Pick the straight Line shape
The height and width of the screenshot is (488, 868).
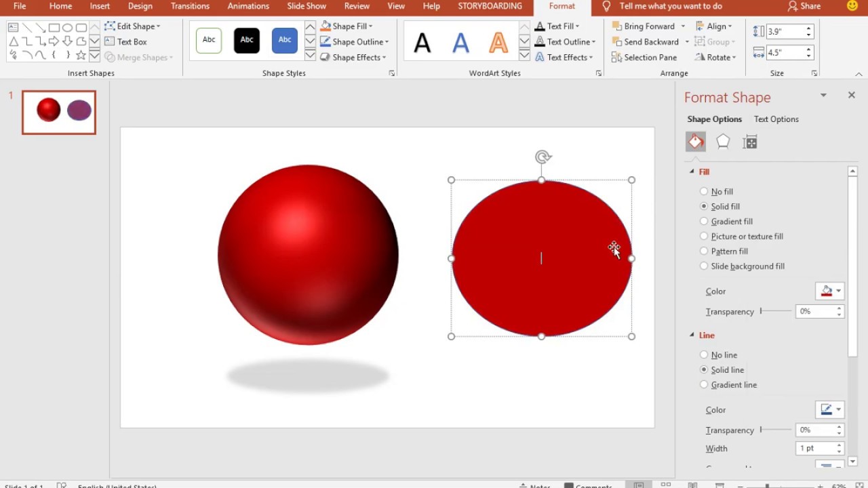point(27,27)
